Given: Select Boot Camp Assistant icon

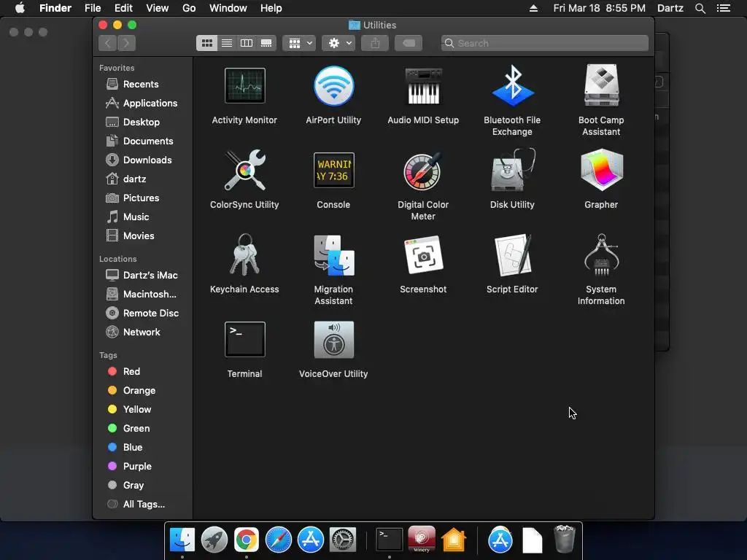Looking at the screenshot, I should pos(601,86).
